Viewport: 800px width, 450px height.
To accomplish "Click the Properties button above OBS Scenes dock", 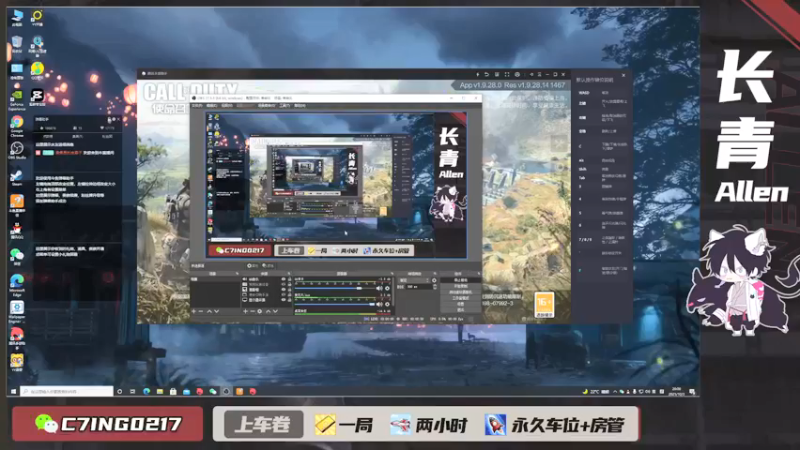I will (x=252, y=265).
